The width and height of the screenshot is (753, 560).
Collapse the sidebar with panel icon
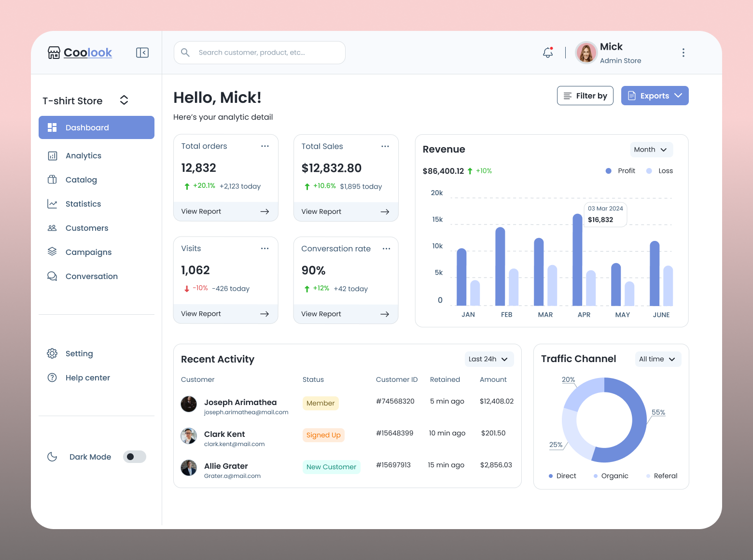(142, 52)
